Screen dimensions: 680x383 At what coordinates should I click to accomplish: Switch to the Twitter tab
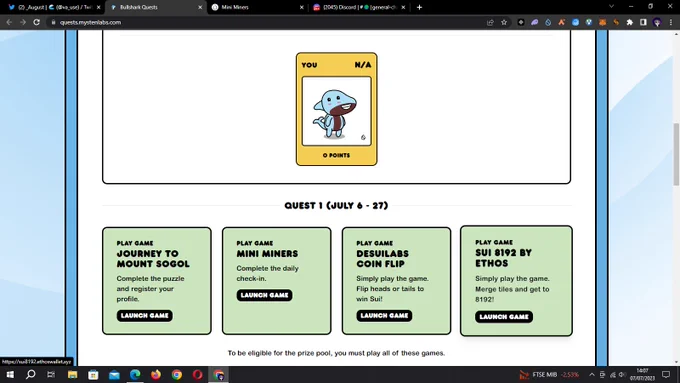[x=53, y=7]
